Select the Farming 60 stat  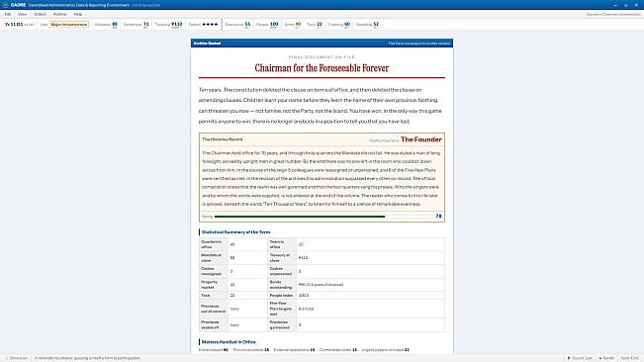point(339,24)
